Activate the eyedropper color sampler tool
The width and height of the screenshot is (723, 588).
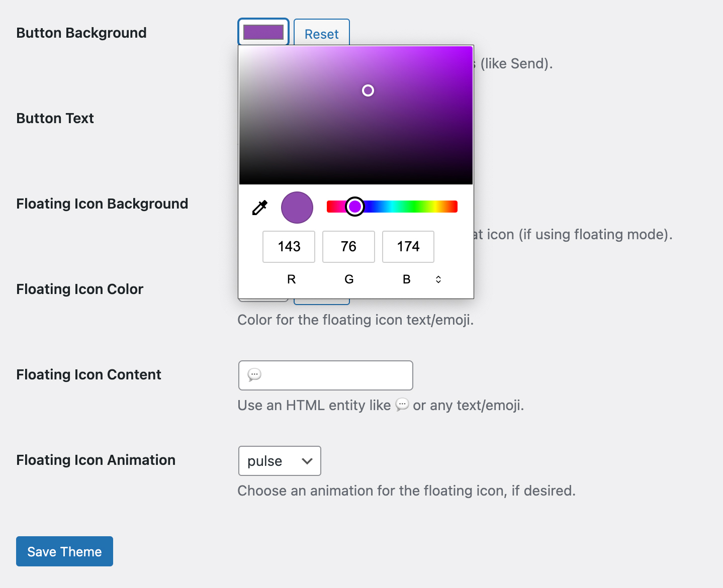(x=260, y=208)
